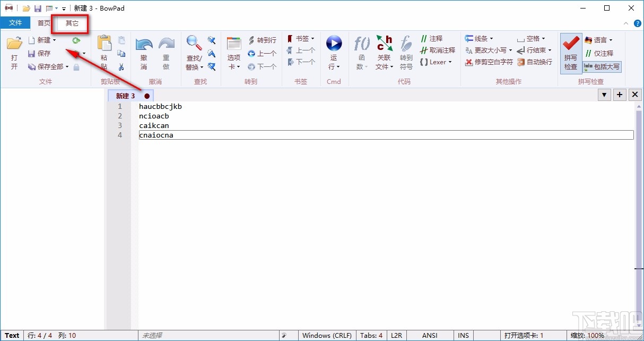Jump to next bookmark (下一个) in 书签 group

coord(301,62)
